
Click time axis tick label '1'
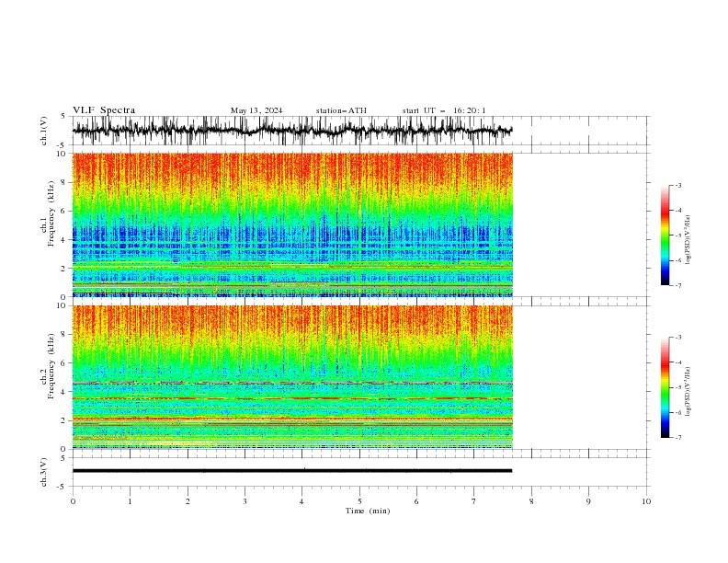130,501
